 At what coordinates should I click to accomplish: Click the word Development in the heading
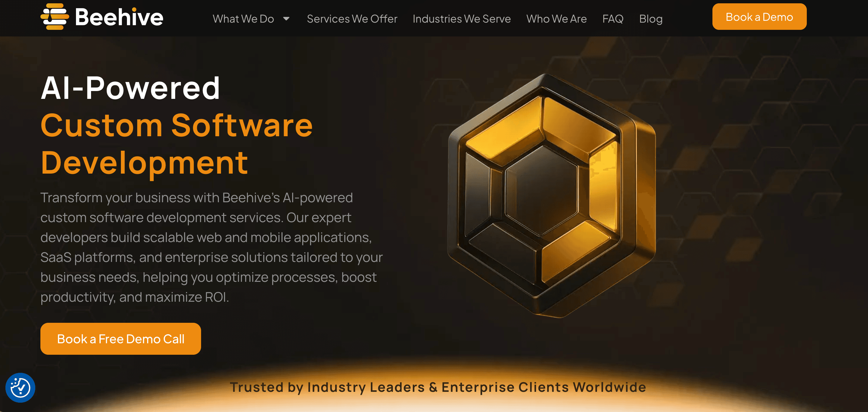point(144,163)
